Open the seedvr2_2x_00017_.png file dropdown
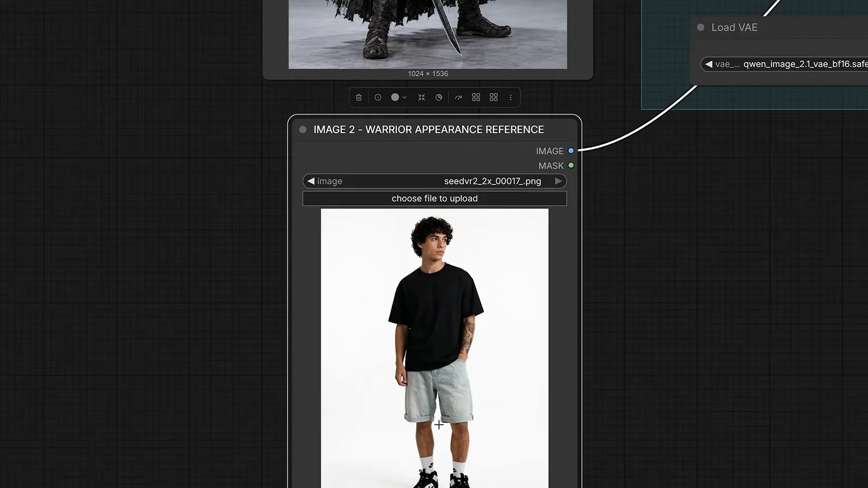This screenshot has width=868, height=488. pyautogui.click(x=435, y=181)
